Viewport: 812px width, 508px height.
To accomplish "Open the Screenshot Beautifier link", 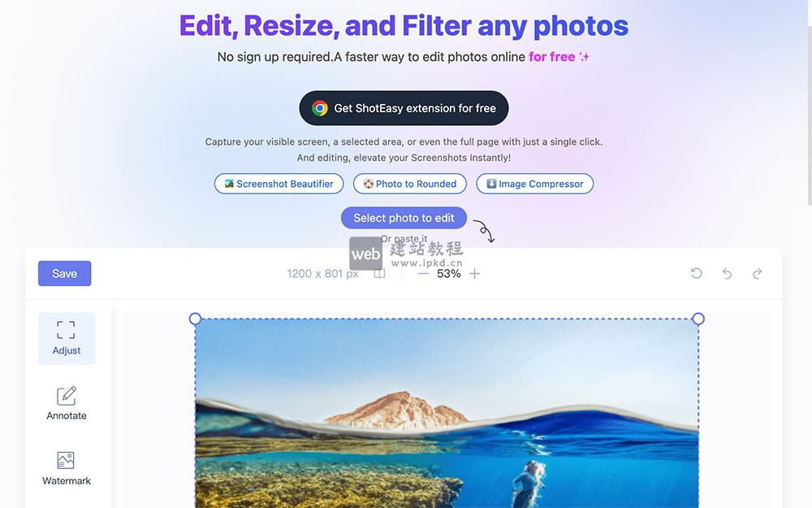I will click(x=279, y=184).
